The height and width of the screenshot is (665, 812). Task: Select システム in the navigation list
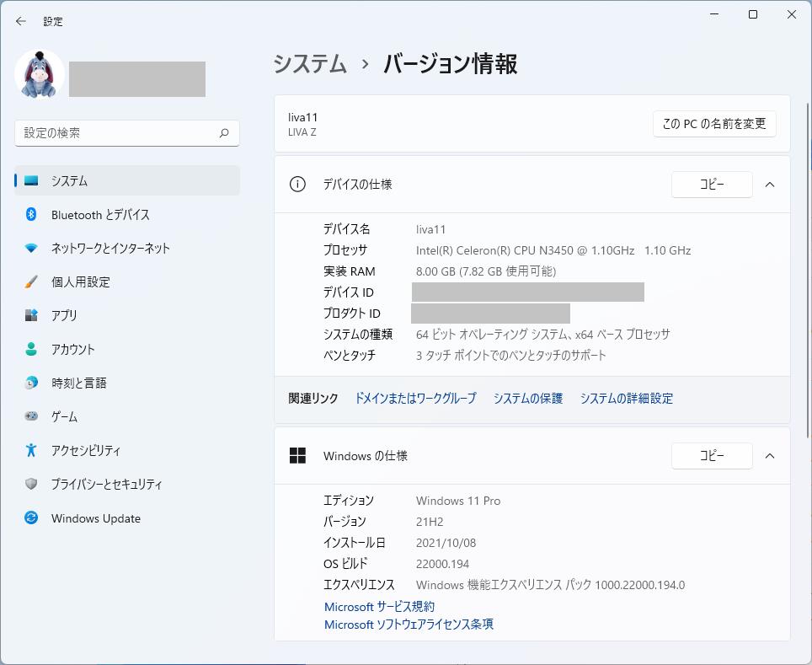click(x=127, y=181)
